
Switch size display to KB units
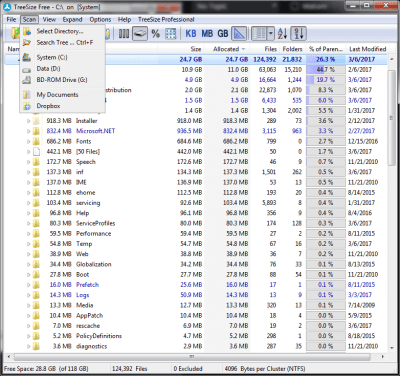(x=191, y=34)
